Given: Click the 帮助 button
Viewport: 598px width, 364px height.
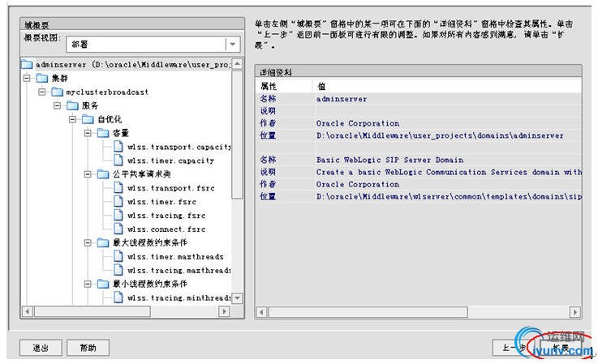Looking at the screenshot, I should [x=88, y=348].
